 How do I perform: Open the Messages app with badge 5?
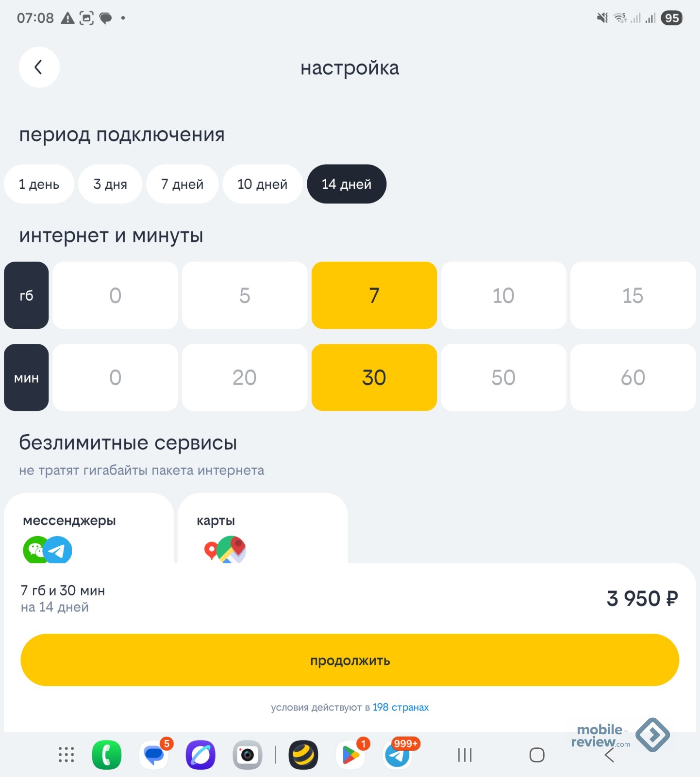pos(154,755)
